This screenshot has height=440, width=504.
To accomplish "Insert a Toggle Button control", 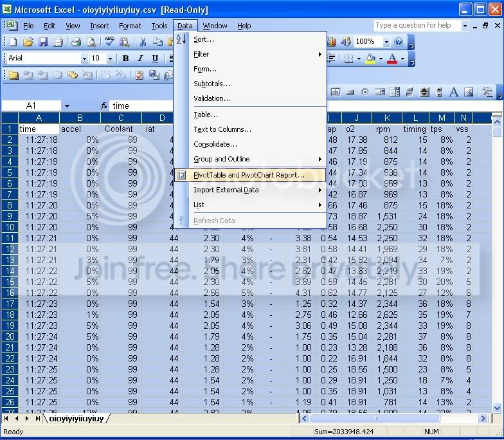I will (x=410, y=93).
